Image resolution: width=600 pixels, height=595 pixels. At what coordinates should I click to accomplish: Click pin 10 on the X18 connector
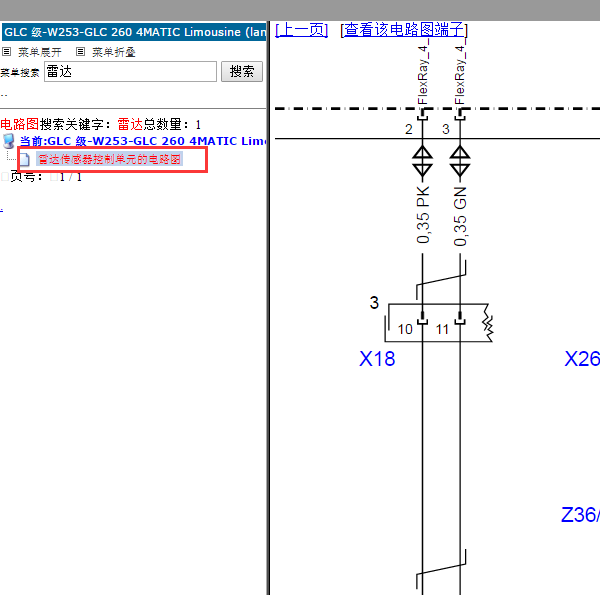[405, 328]
